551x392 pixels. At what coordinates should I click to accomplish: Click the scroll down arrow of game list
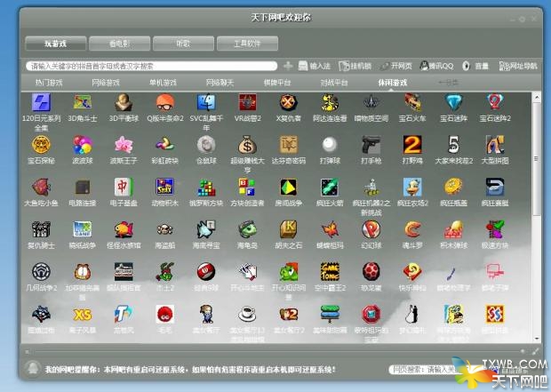(537, 339)
